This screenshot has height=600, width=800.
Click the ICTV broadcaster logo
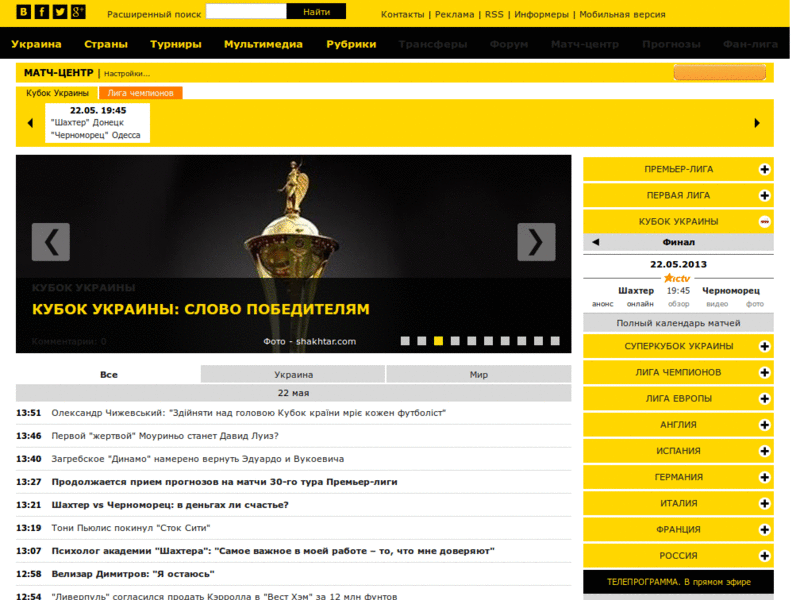677,278
